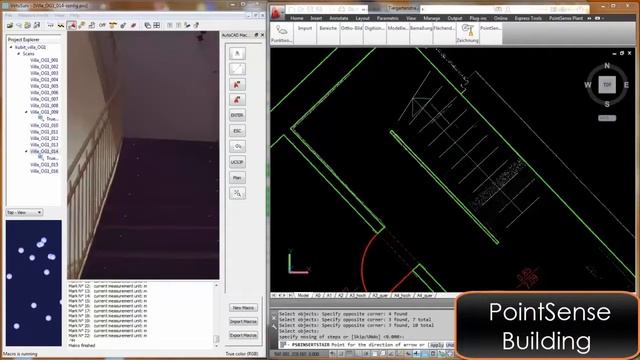Click the Export Macros button
Screen dimensions: 640x360
click(x=243, y=336)
